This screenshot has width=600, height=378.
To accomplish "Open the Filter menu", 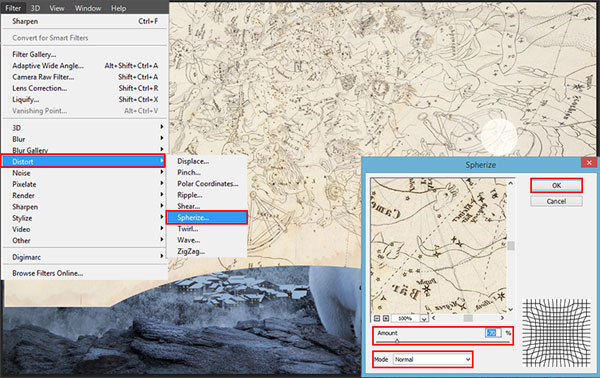I will [13, 8].
